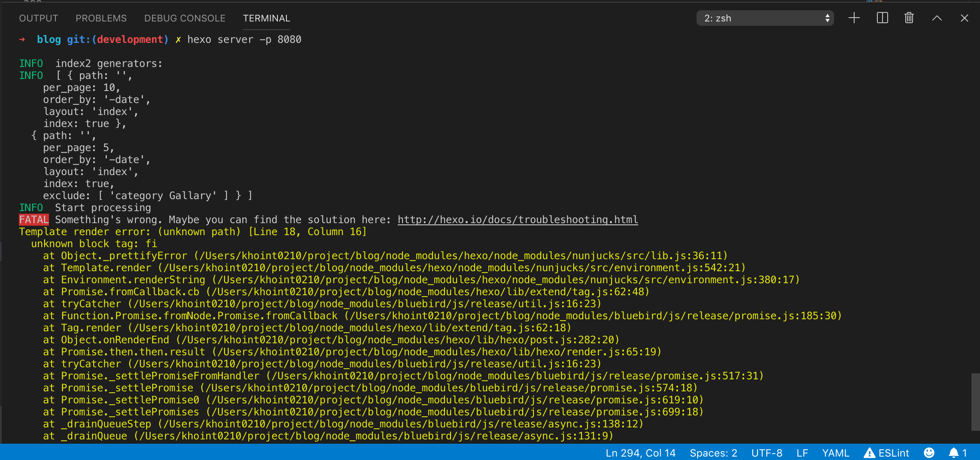Click the promise.js:185:30 stack path
Viewport: 980px width, 460px height.
tap(593, 316)
